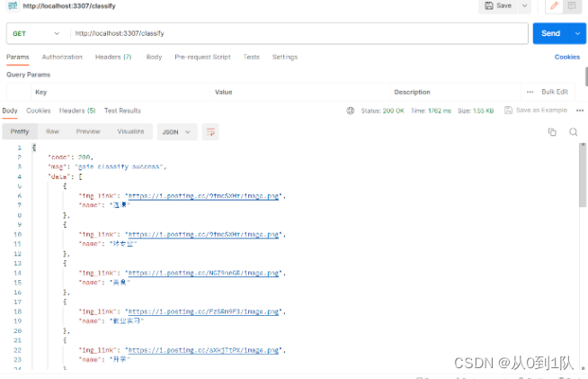Switch to the Authorization tab

click(62, 57)
